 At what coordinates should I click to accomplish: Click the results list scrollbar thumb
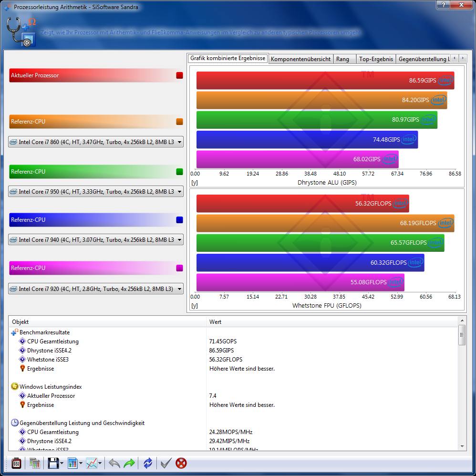[462, 335]
